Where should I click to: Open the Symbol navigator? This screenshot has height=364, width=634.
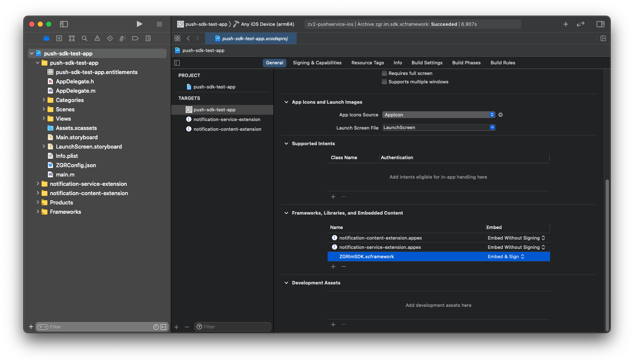coord(72,39)
